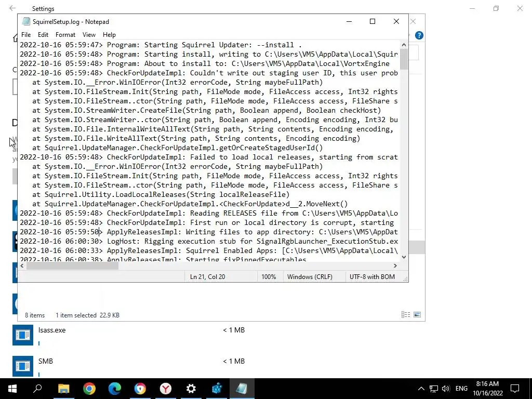Click the lsass.exe app icon in Settings
Image resolution: width=532 pixels, height=399 pixels.
23,335
